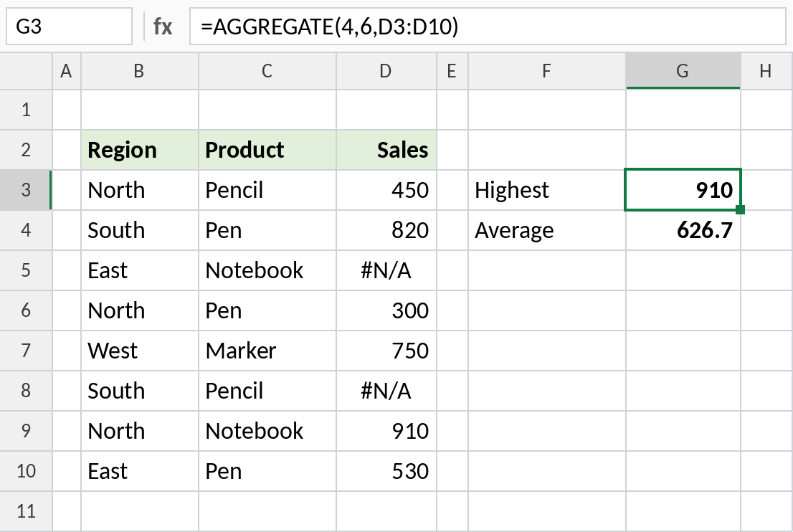
Task: Select column H header
Action: 766,71
